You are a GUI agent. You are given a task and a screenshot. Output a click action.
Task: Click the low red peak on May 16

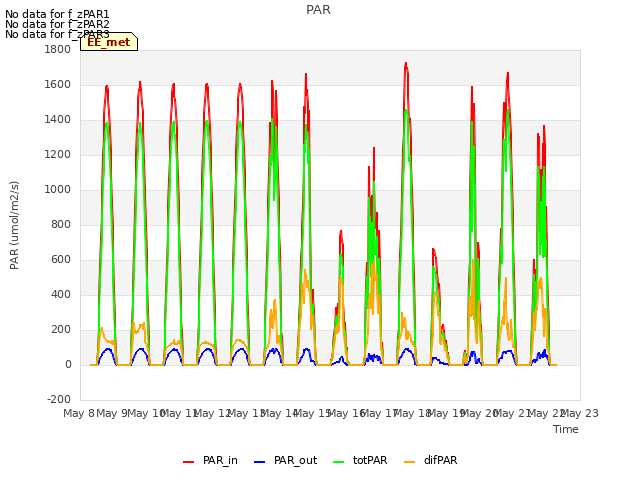tap(341, 231)
